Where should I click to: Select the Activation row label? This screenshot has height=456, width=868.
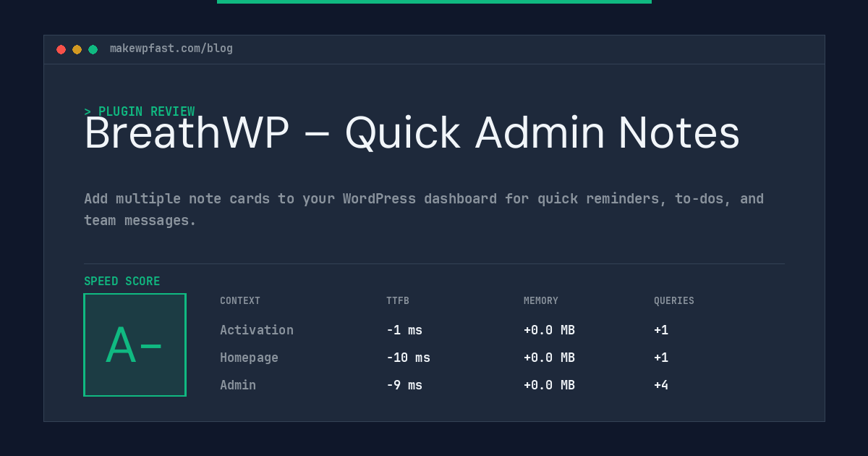click(257, 330)
